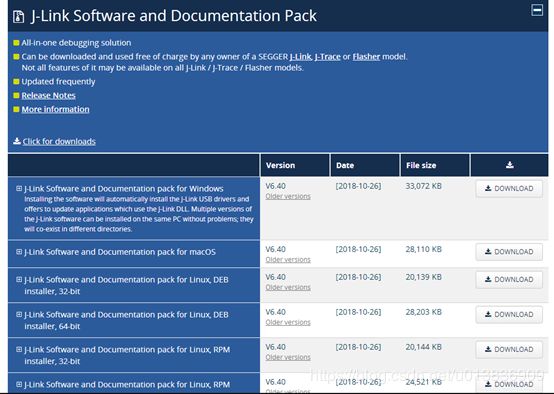Download Linux RPM 32-bit pack (20,144 KB)
The height and width of the screenshot is (394, 554).
coord(509,349)
